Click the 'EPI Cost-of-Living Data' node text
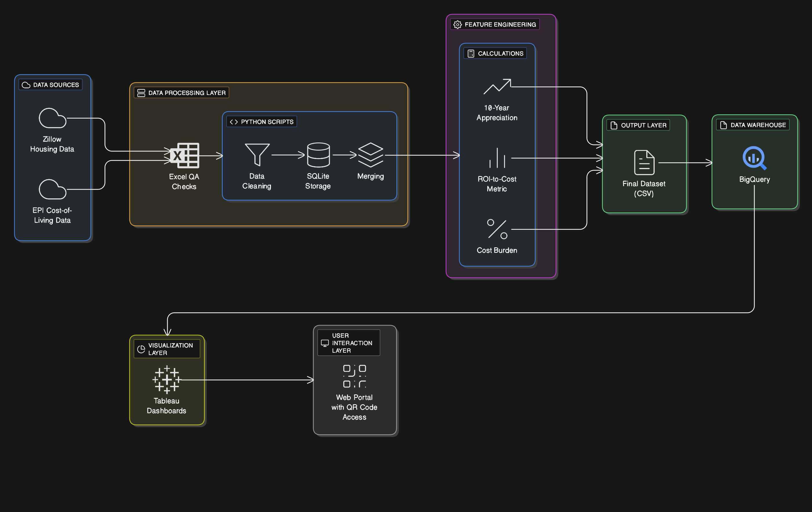 click(52, 215)
